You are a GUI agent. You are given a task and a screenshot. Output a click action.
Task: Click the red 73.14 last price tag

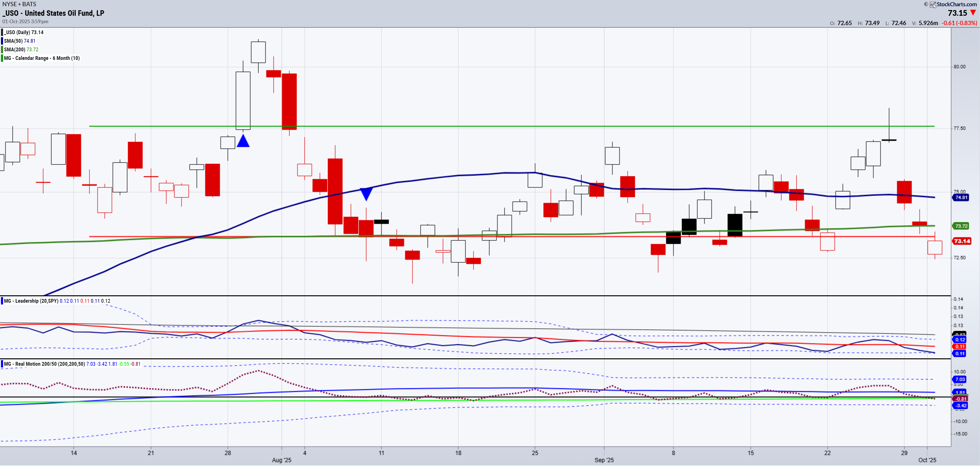[x=961, y=241]
